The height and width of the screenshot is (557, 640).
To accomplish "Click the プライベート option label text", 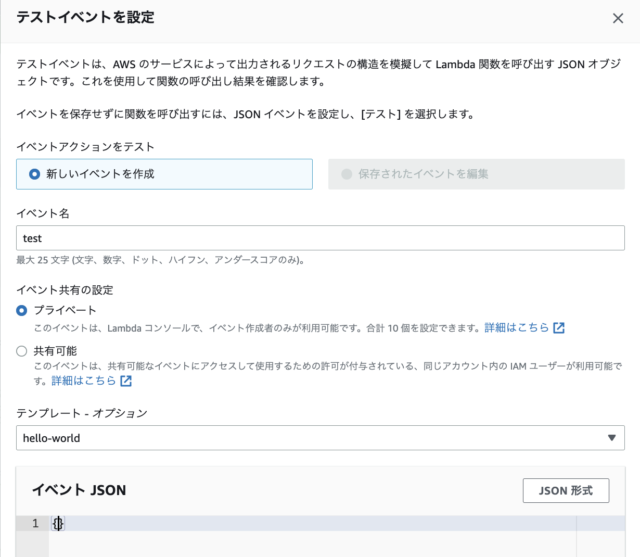I will pyautogui.click(x=65, y=310).
